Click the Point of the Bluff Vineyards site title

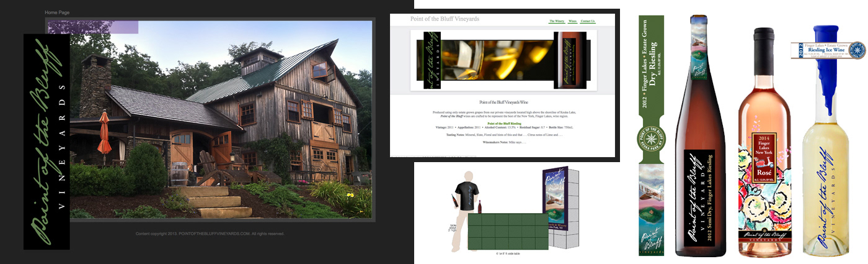(445, 19)
